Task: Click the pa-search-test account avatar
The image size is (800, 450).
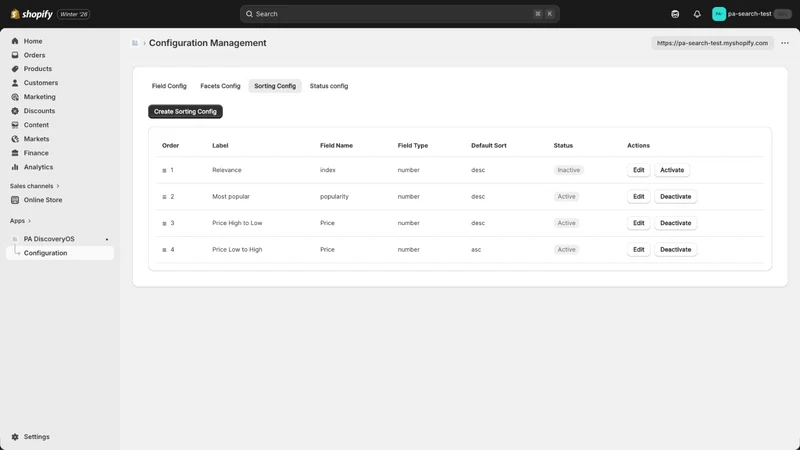Action: click(x=719, y=14)
